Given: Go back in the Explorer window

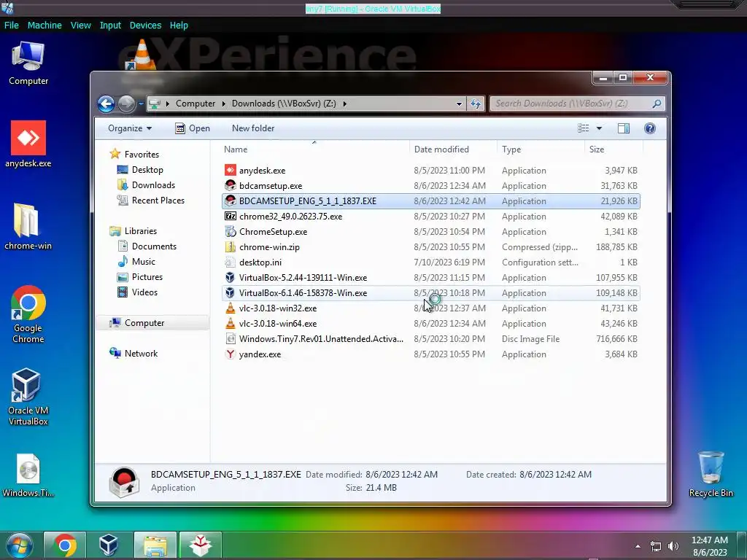Looking at the screenshot, I should (107, 104).
